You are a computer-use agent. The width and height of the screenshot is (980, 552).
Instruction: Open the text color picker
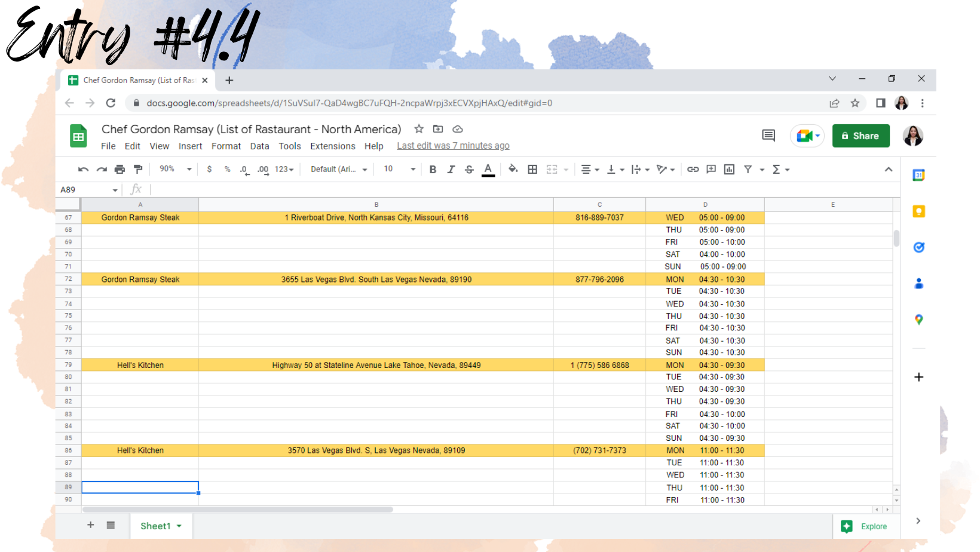click(x=488, y=170)
